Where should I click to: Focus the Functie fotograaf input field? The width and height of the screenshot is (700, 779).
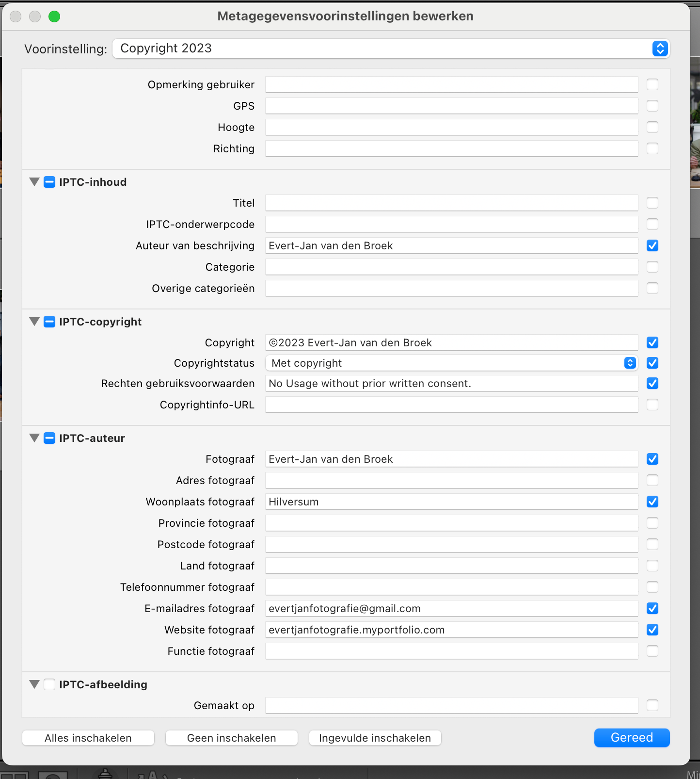click(x=451, y=651)
